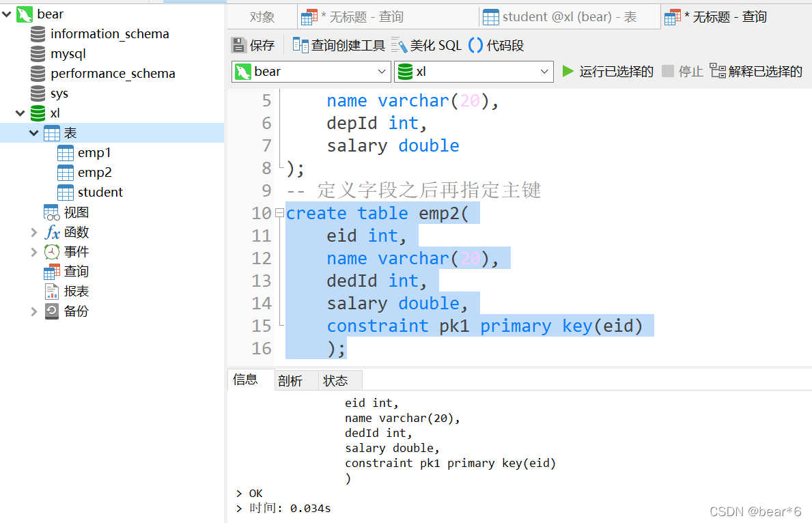Collapse the 表 tables folder

pyautogui.click(x=34, y=133)
